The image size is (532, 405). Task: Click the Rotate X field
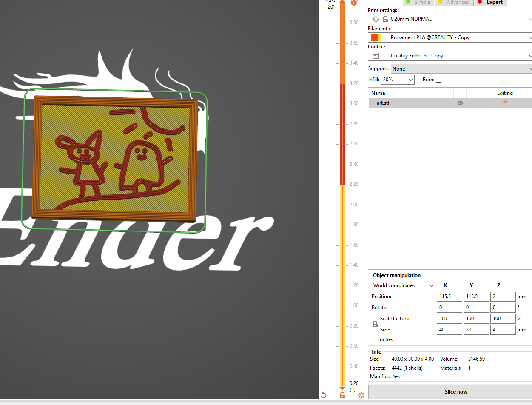449,308
